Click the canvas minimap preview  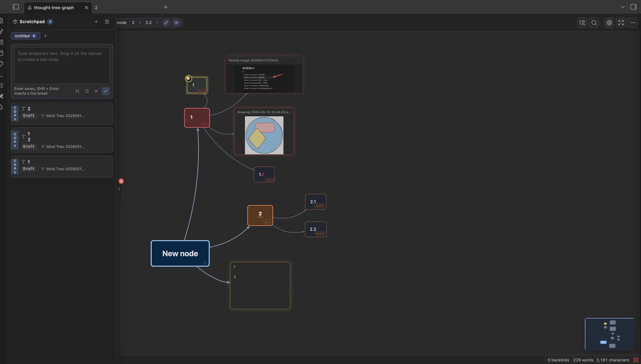[x=609, y=334]
